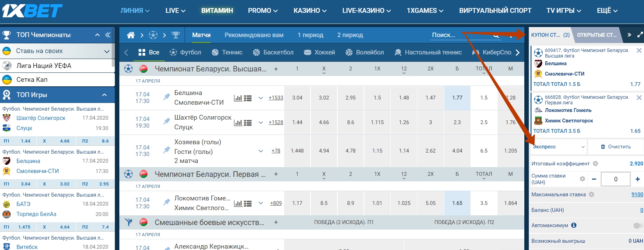The width and height of the screenshot is (644, 250).
Task: Click Очистить to clear coupon
Action: pos(616,147)
